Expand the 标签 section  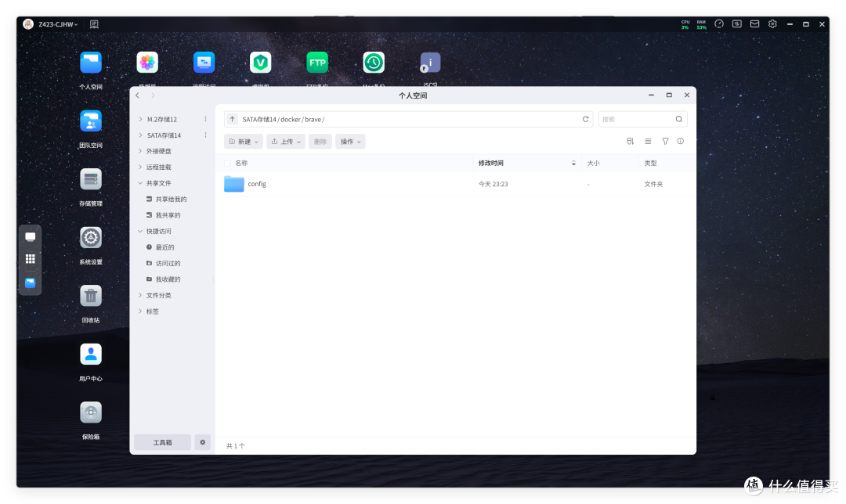(140, 311)
